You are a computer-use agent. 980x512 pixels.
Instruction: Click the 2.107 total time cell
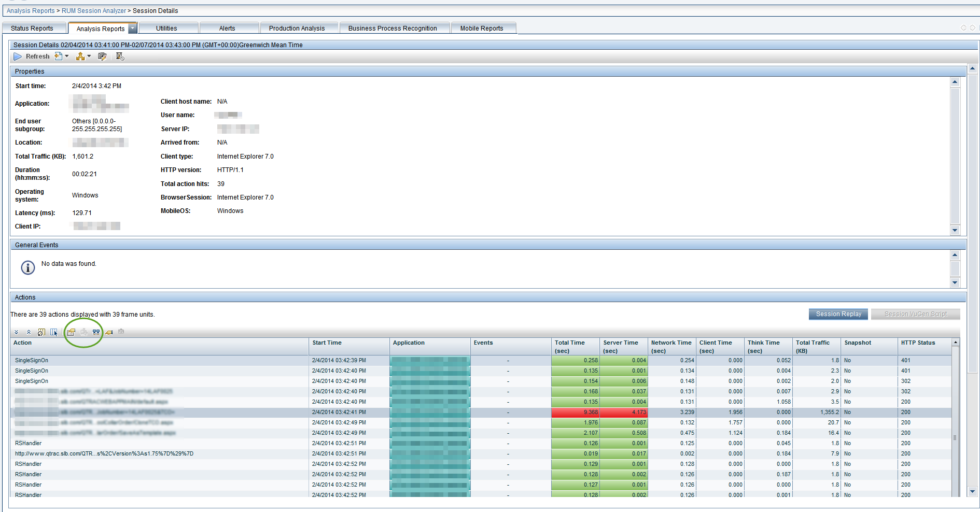pos(576,433)
